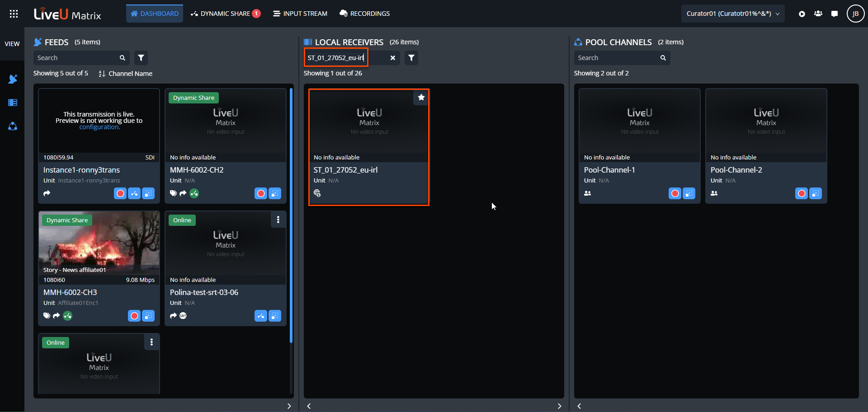Toggle Local Receivers view in sidebar

click(13, 103)
